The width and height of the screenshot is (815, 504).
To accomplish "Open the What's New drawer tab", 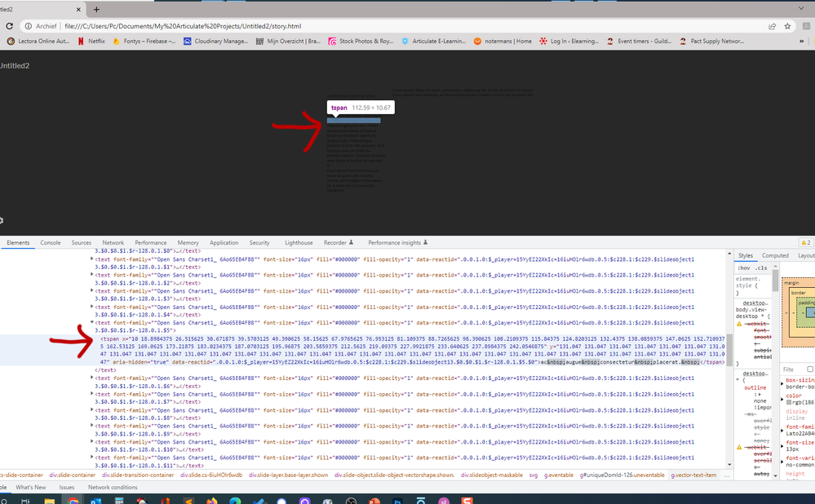I will pyautogui.click(x=31, y=488).
